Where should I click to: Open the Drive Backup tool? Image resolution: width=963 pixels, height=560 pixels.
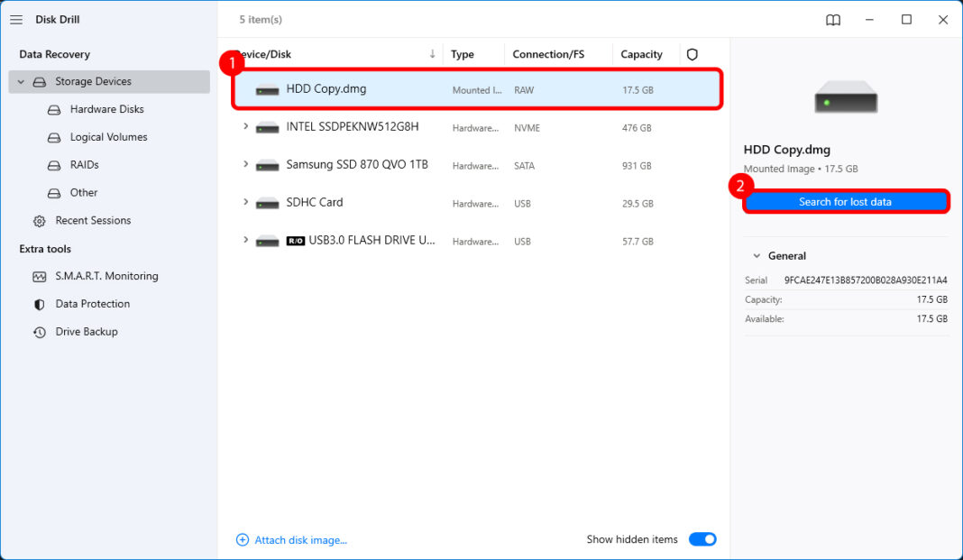pyautogui.click(x=79, y=331)
